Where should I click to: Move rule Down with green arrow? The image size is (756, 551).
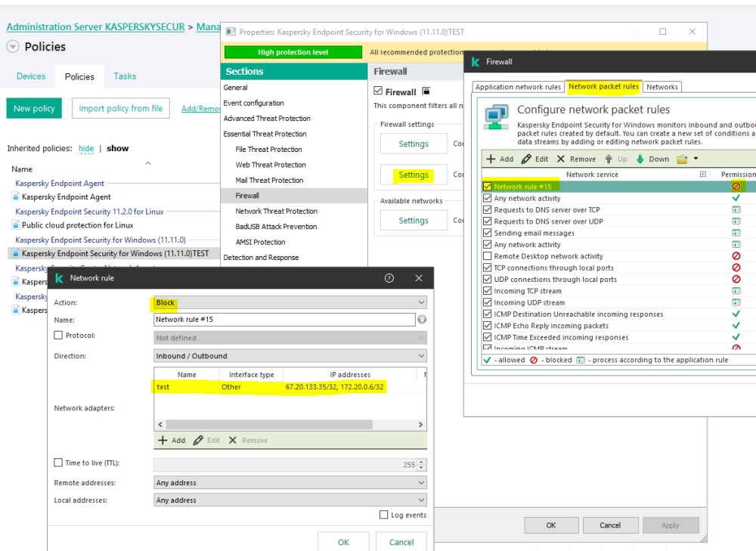(652, 159)
